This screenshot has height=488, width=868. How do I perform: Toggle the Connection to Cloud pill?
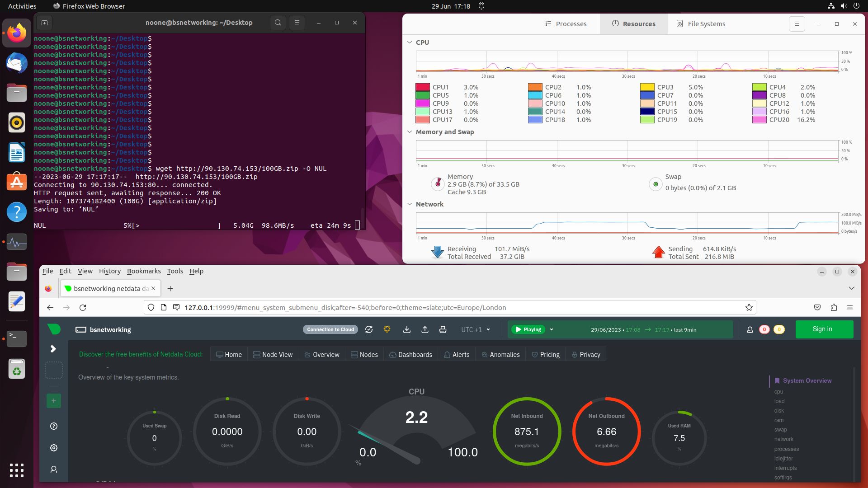pyautogui.click(x=330, y=330)
